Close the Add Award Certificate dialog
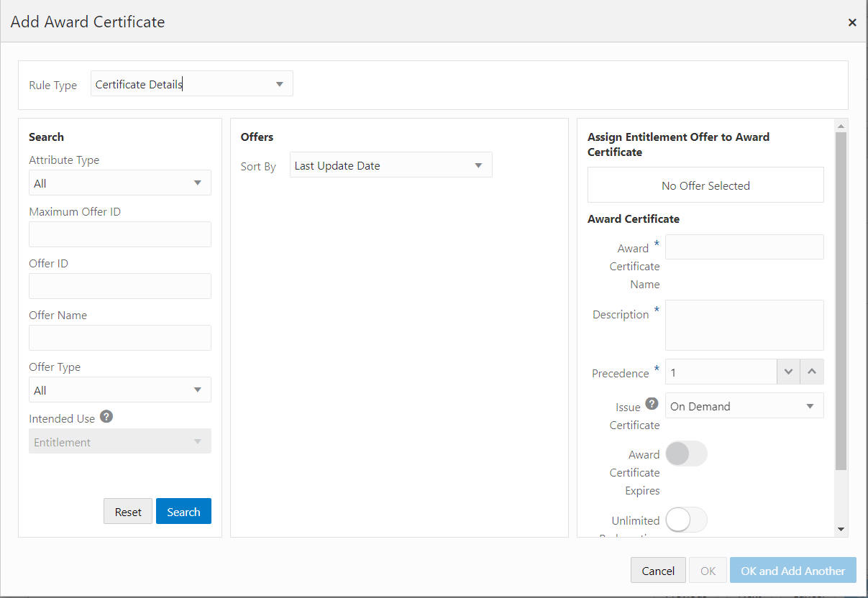Image resolution: width=868 pixels, height=598 pixels. 852,22
